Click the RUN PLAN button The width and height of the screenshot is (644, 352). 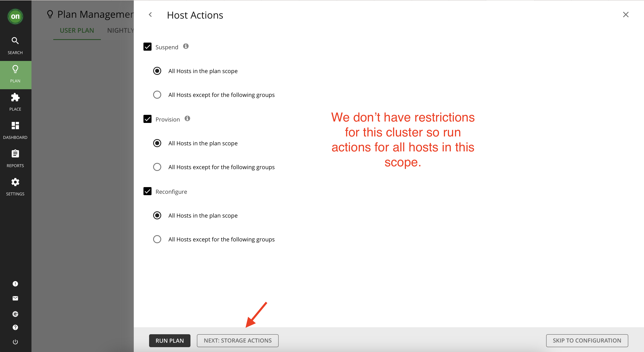click(170, 340)
